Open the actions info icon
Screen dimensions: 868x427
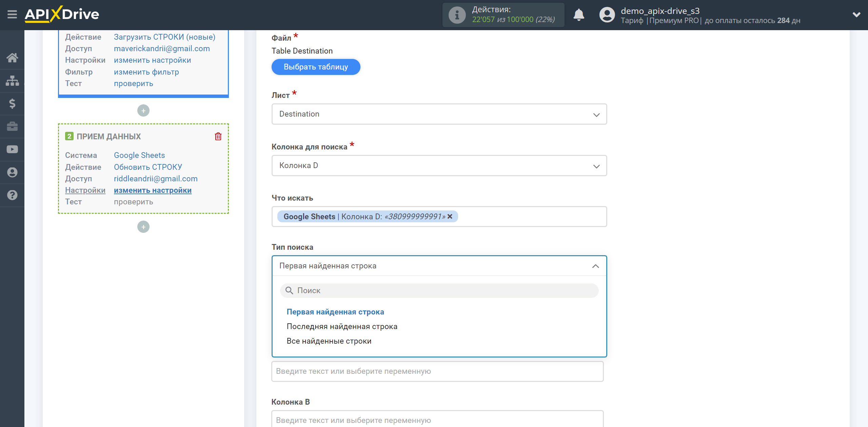pyautogui.click(x=457, y=15)
